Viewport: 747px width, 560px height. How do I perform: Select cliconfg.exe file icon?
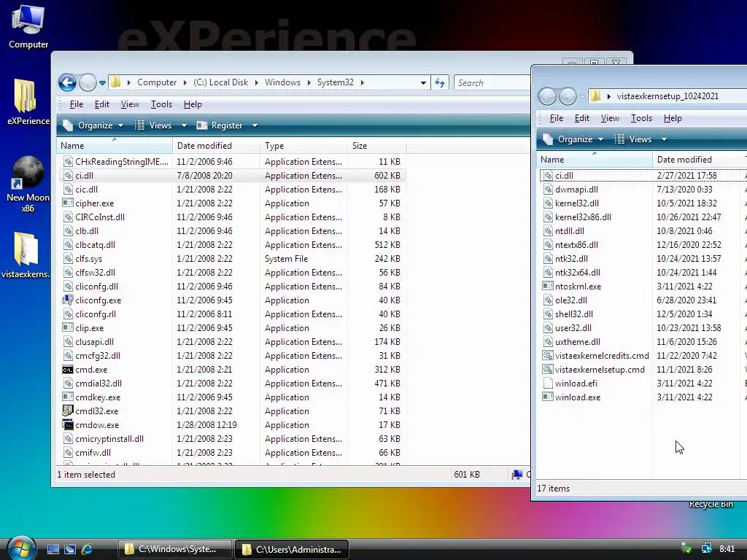(x=68, y=300)
